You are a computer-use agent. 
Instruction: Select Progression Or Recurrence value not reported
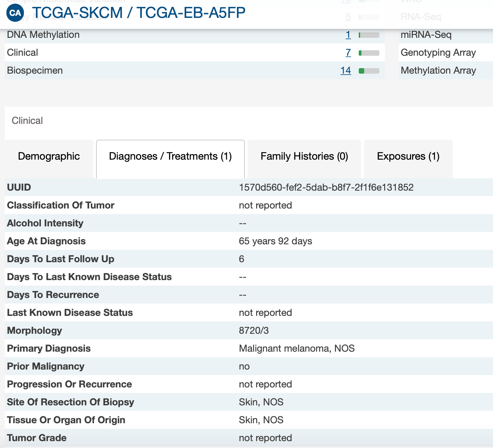click(265, 384)
